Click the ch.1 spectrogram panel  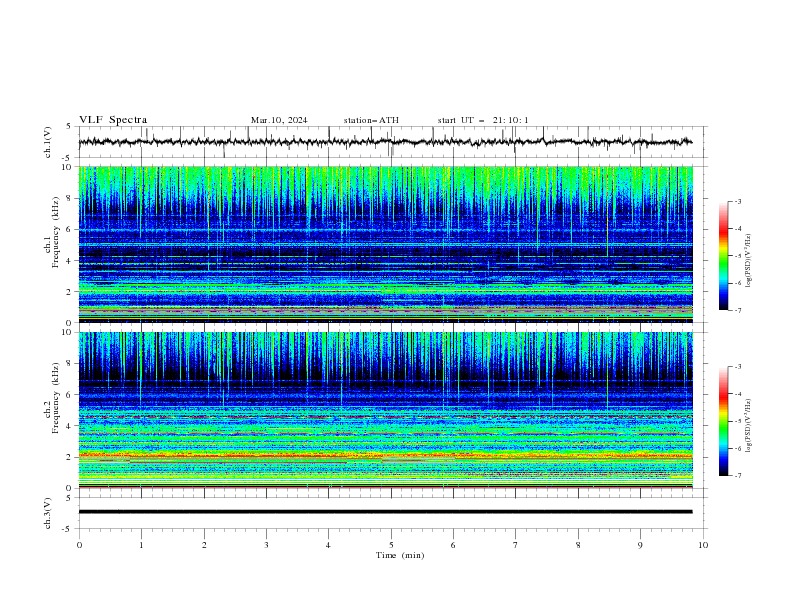[x=386, y=244]
